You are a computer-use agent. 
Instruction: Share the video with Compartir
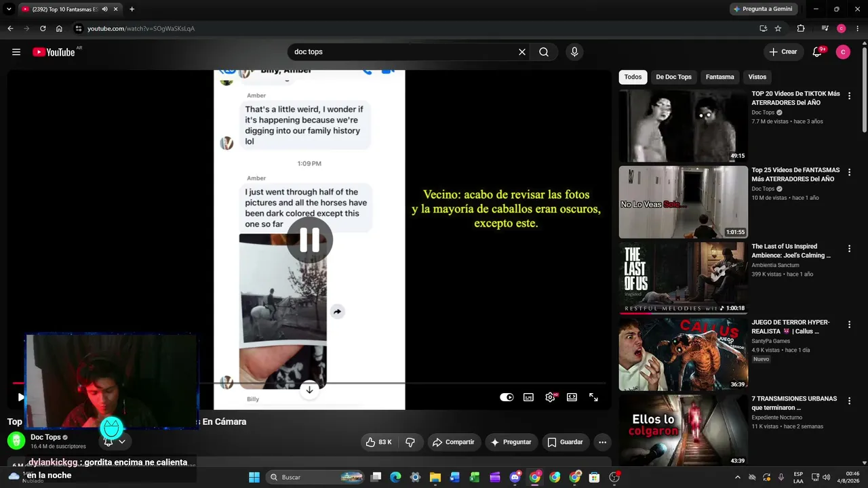pos(453,442)
